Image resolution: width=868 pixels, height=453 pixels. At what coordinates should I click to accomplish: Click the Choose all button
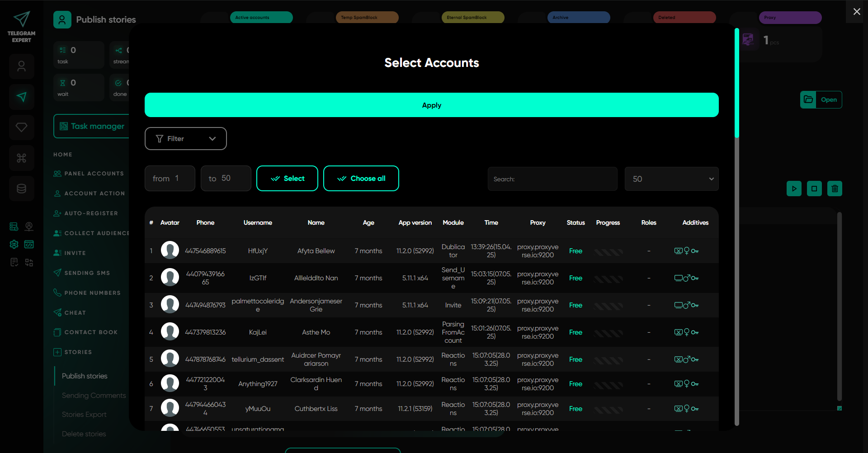point(361,179)
